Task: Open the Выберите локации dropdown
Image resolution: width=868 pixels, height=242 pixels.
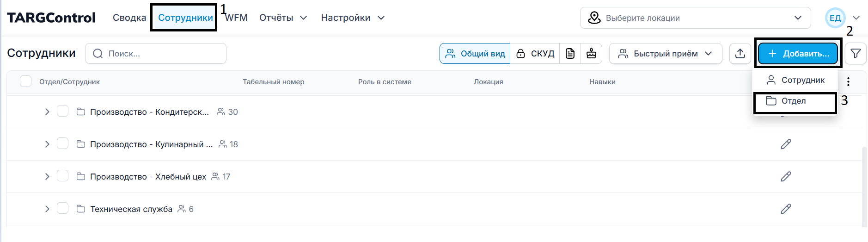Action: click(x=695, y=18)
